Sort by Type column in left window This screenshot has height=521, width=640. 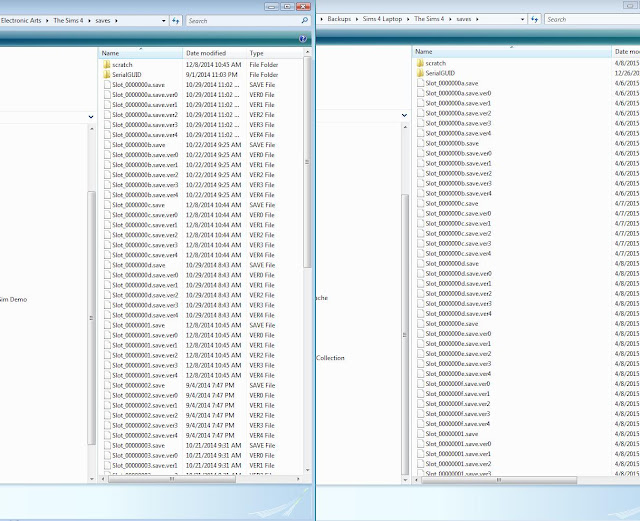pos(275,53)
